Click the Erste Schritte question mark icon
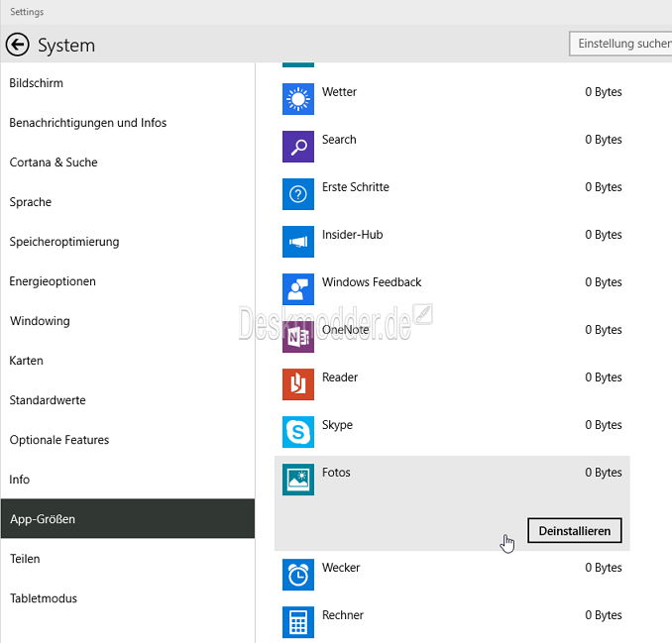 (x=298, y=194)
